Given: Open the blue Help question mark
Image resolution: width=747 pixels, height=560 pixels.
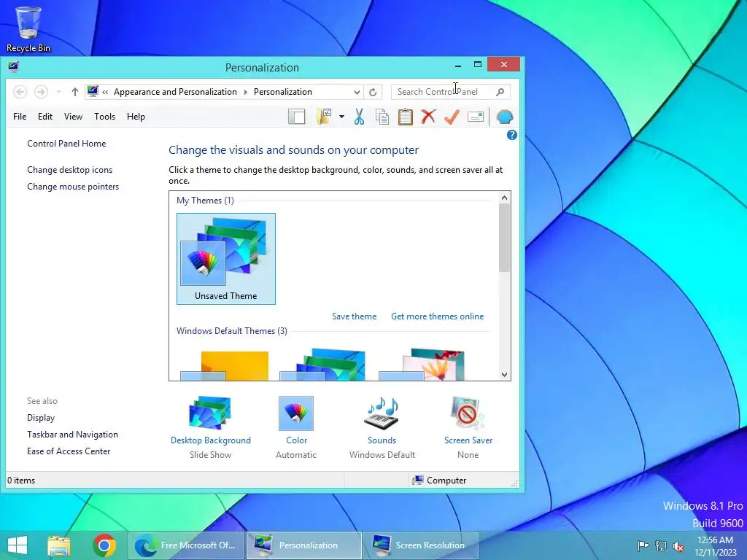Looking at the screenshot, I should click(x=511, y=135).
